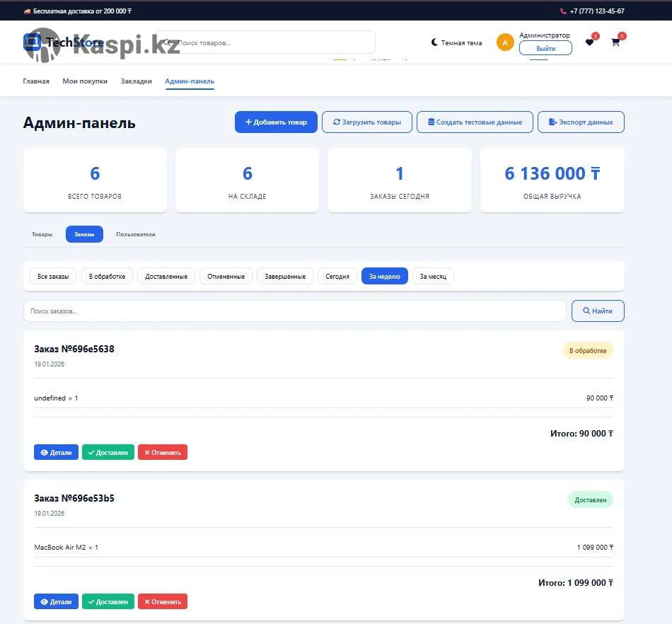Click Создать тестовые данные button
Image resolution: width=672 pixels, height=624 pixels.
474,122
